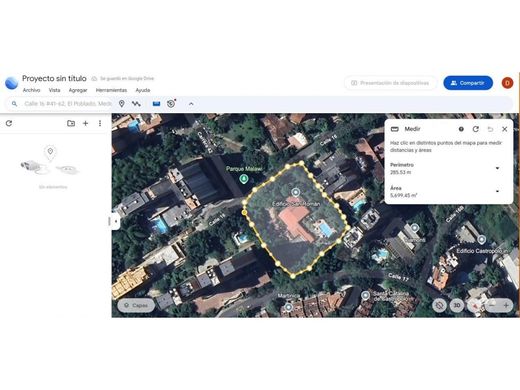Image resolution: width=520 pixels, height=390 pixels.
Task: Open the Vista menu
Action: [54, 90]
